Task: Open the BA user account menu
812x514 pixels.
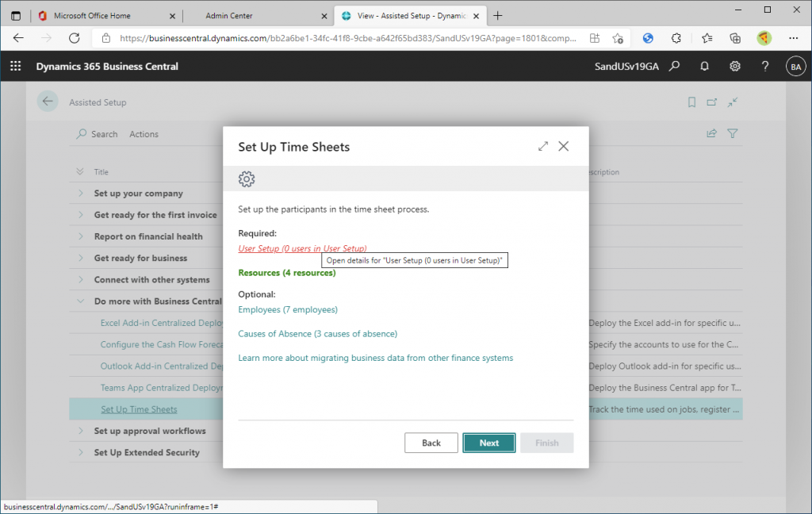Action: click(x=796, y=67)
